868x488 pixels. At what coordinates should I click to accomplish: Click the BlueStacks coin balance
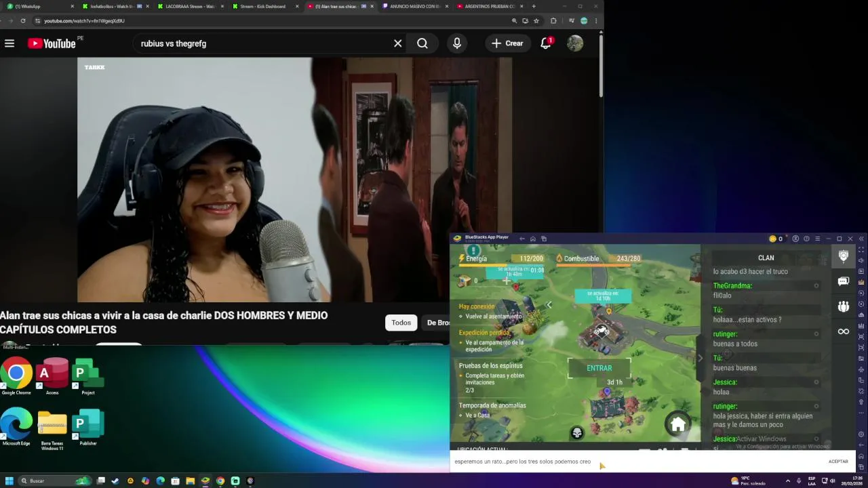pos(776,239)
